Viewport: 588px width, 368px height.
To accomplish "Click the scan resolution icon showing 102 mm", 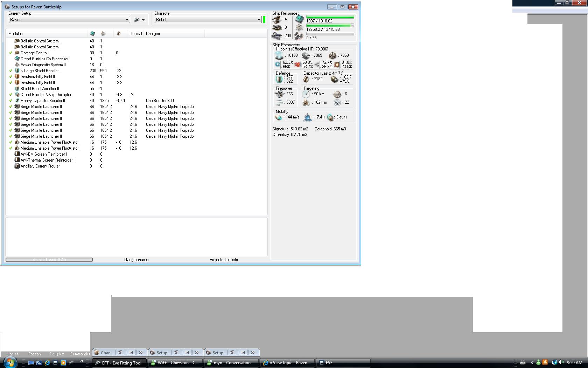I will point(307,103).
